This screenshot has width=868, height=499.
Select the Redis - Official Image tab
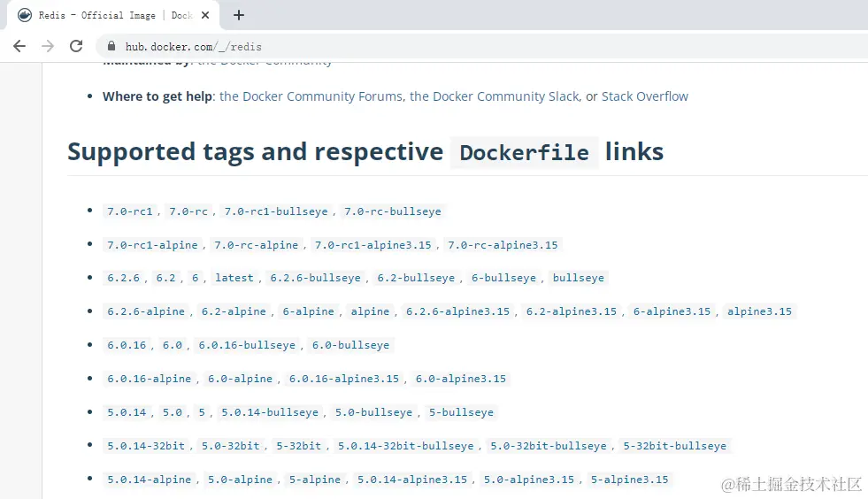point(113,15)
